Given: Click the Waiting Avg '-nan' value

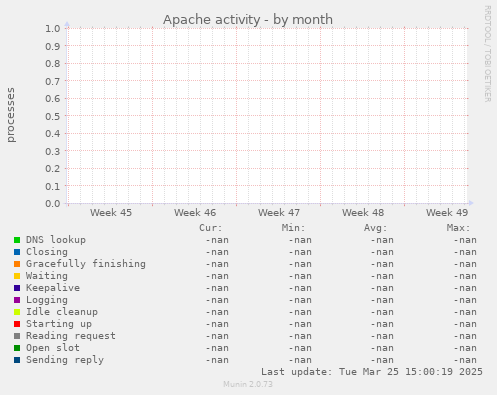Looking at the screenshot, I should tap(382, 276).
